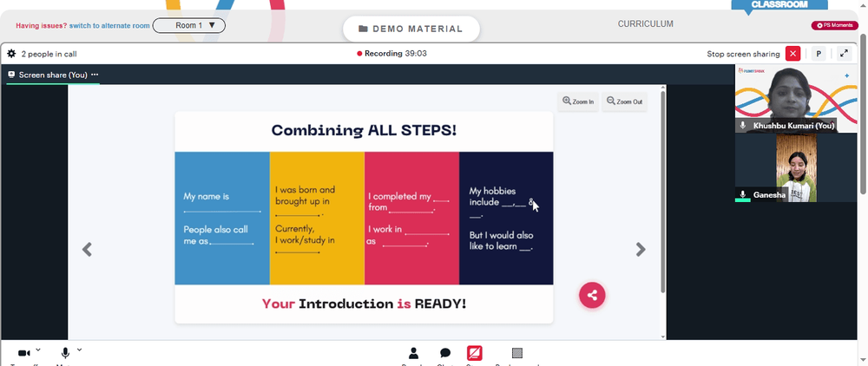Expand the Room 1 dropdown
Image resolution: width=868 pixels, height=366 pixels.
(x=188, y=25)
